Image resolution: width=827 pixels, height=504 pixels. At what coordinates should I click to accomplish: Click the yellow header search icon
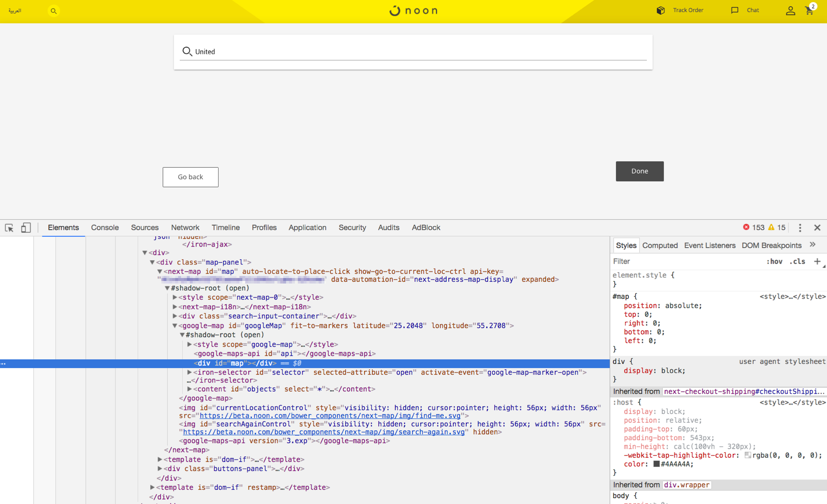(54, 11)
